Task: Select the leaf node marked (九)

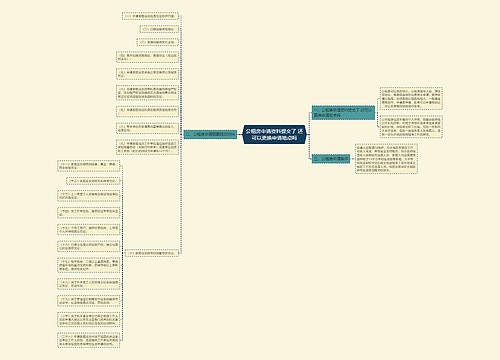Action: pyautogui.click(x=147, y=147)
